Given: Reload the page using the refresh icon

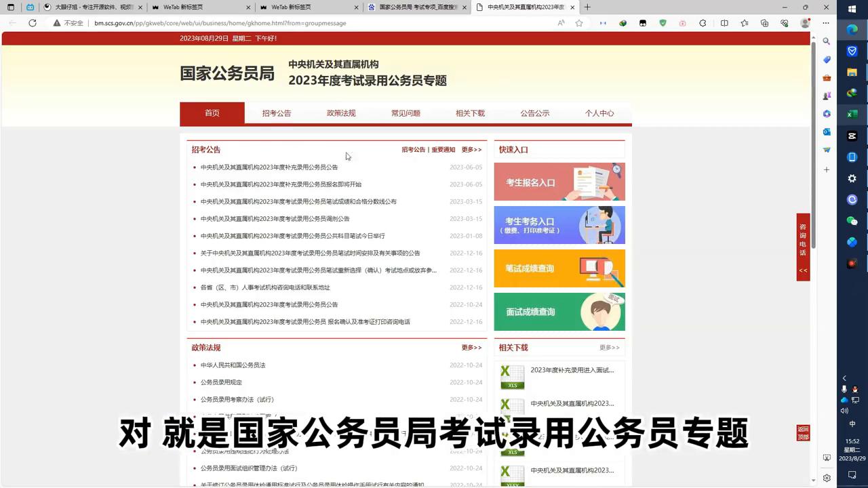Looking at the screenshot, I should pos(32,22).
